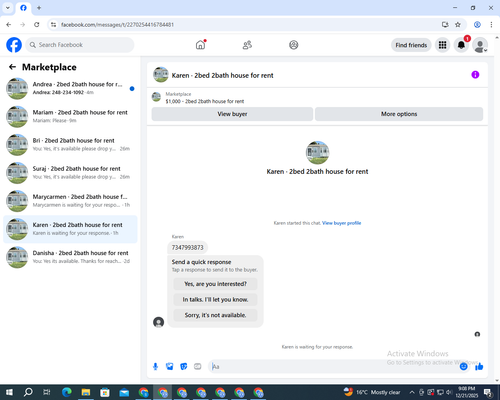The width and height of the screenshot is (500, 400).
Task: Choose a GIF icon in composer
Action: coord(198,367)
